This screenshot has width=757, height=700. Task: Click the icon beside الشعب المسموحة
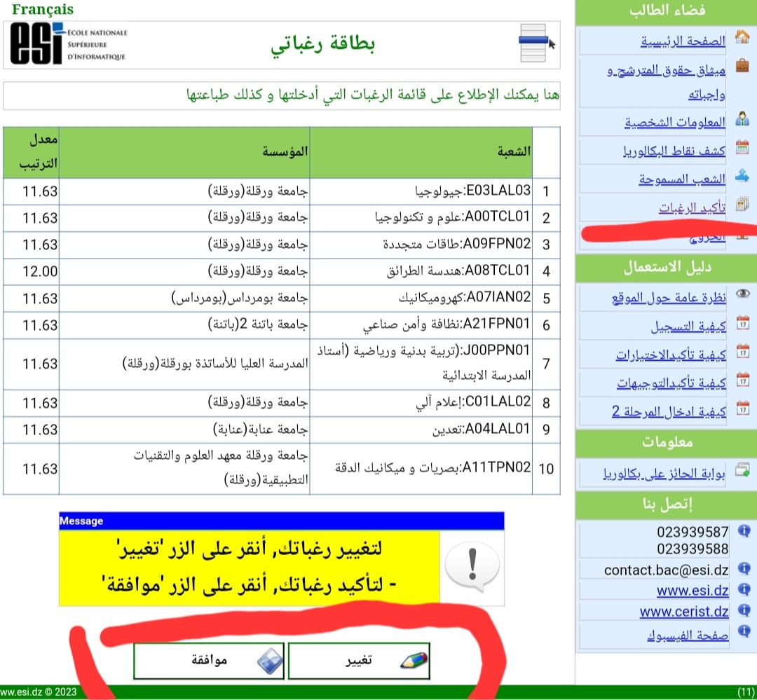point(742,177)
